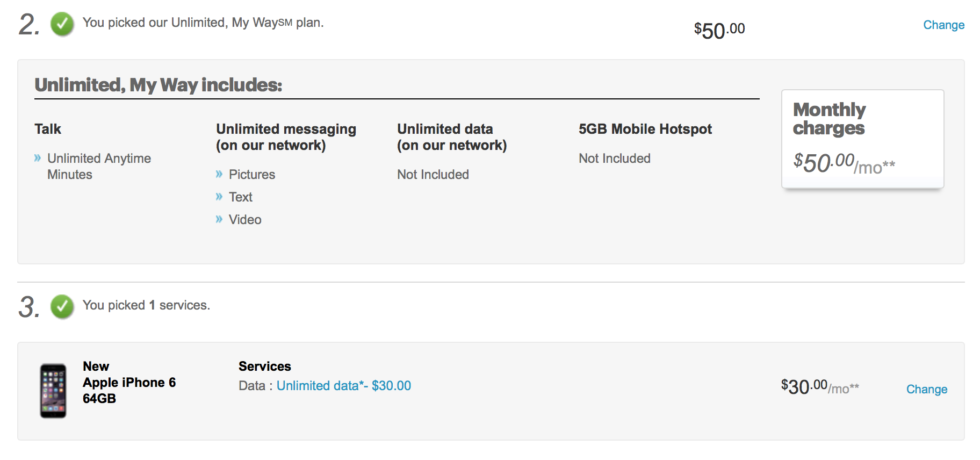The width and height of the screenshot is (980, 460).
Task: Click the Unlimited data (on our network) heading
Action: pyautogui.click(x=451, y=137)
